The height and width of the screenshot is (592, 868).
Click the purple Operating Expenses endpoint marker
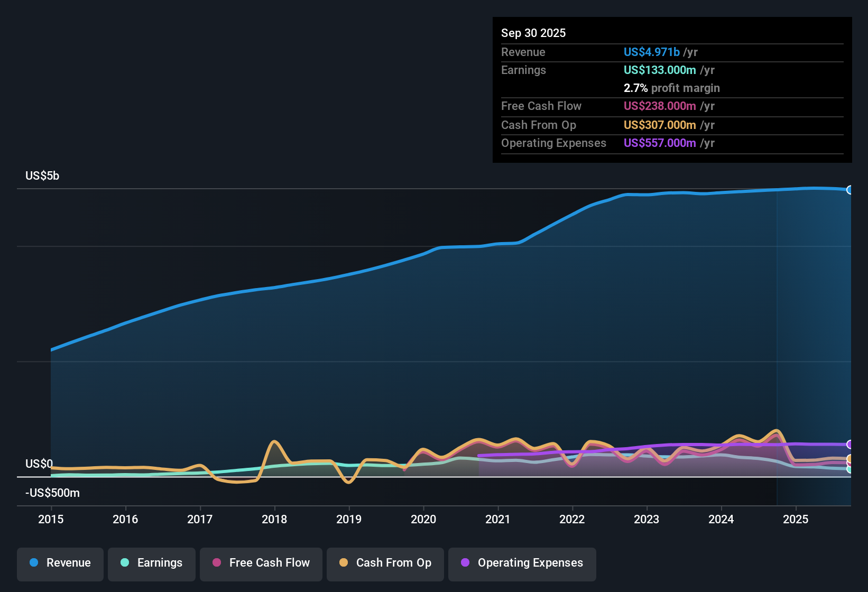click(849, 443)
